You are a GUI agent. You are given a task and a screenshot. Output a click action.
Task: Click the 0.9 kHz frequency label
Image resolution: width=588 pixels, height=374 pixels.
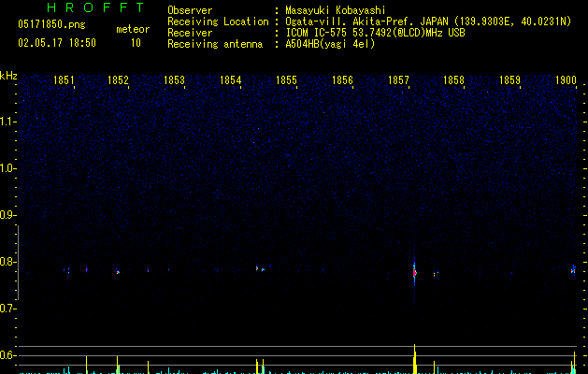coord(7,215)
